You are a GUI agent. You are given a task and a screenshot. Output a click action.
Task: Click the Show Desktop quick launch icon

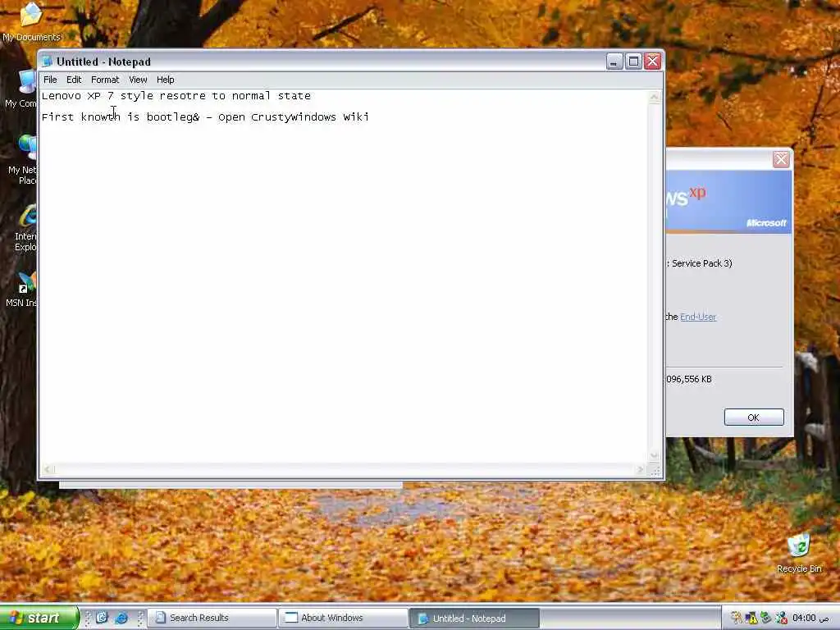102,618
